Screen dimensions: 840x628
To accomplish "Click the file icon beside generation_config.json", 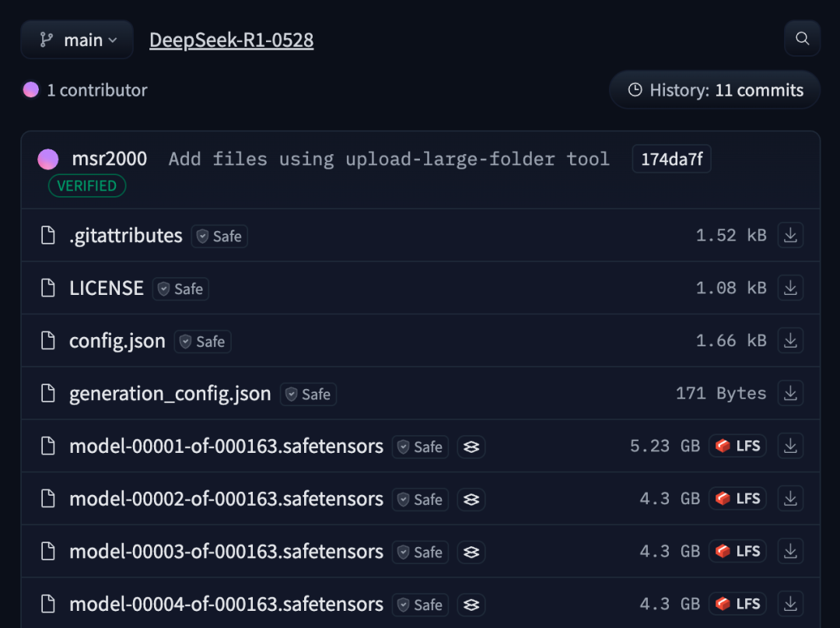I will coord(48,393).
